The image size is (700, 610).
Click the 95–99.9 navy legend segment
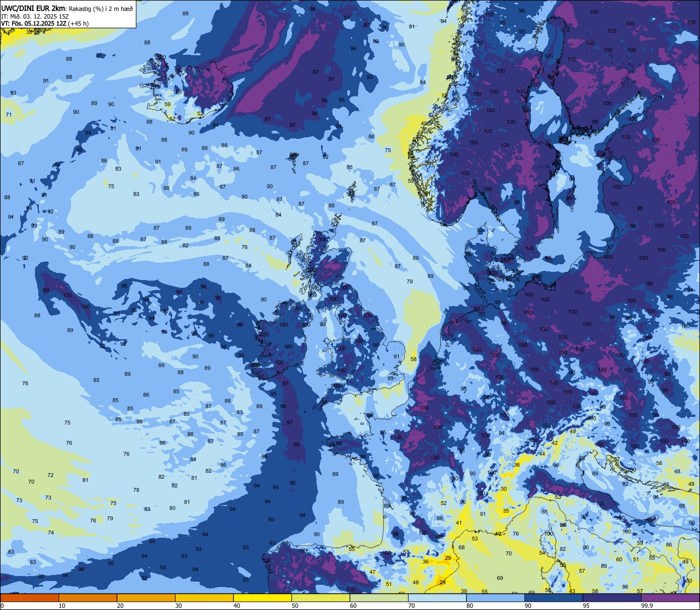(612, 597)
